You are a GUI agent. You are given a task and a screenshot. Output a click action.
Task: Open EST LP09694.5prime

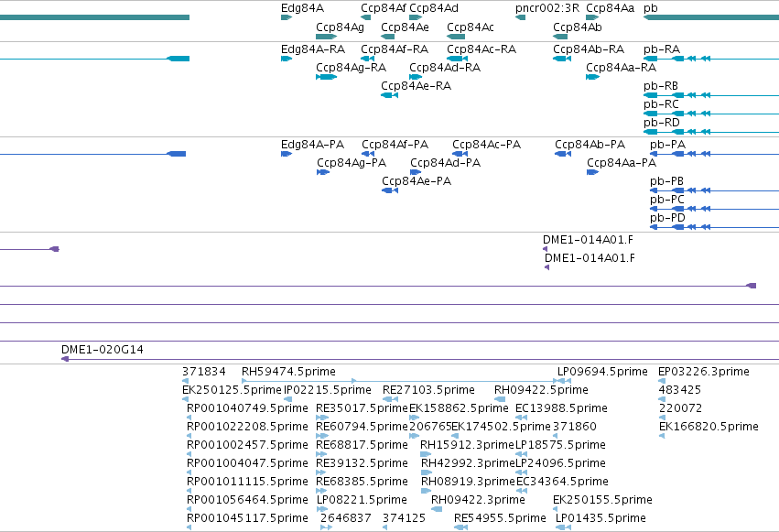pyautogui.click(x=602, y=372)
